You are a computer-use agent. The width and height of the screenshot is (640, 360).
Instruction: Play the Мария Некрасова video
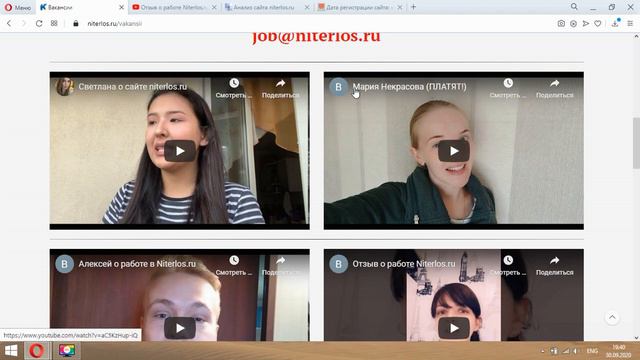[454, 151]
